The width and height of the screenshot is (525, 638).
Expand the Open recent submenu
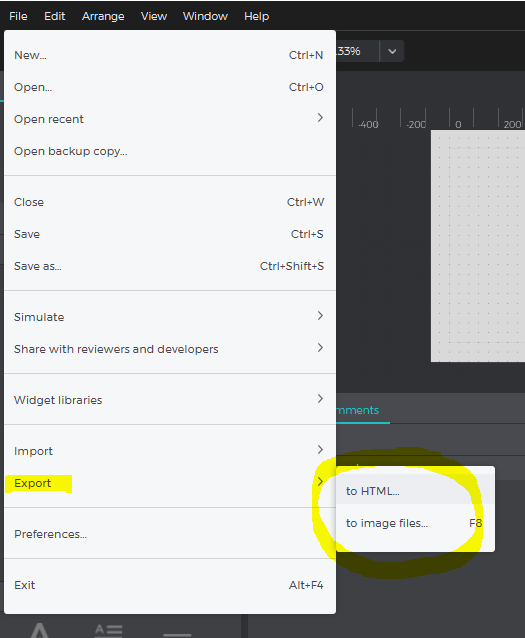click(170, 119)
